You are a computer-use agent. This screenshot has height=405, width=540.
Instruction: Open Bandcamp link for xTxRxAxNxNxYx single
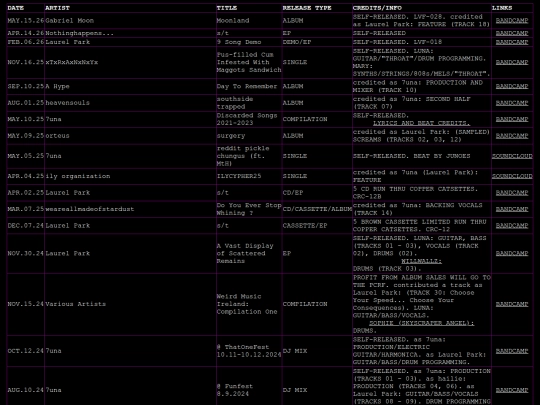(x=512, y=62)
